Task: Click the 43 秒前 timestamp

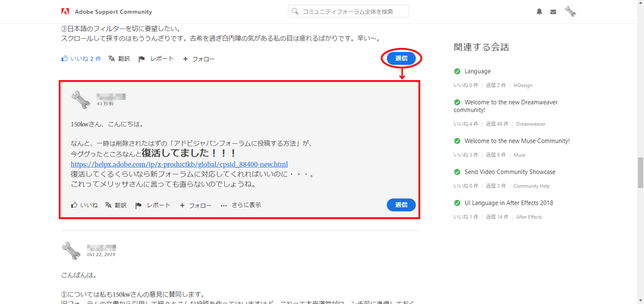Action: [105, 104]
